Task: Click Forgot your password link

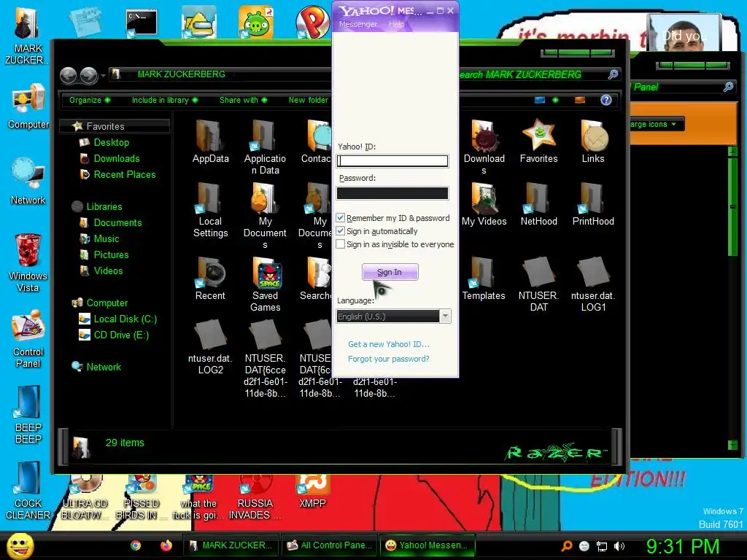Action: (x=388, y=359)
